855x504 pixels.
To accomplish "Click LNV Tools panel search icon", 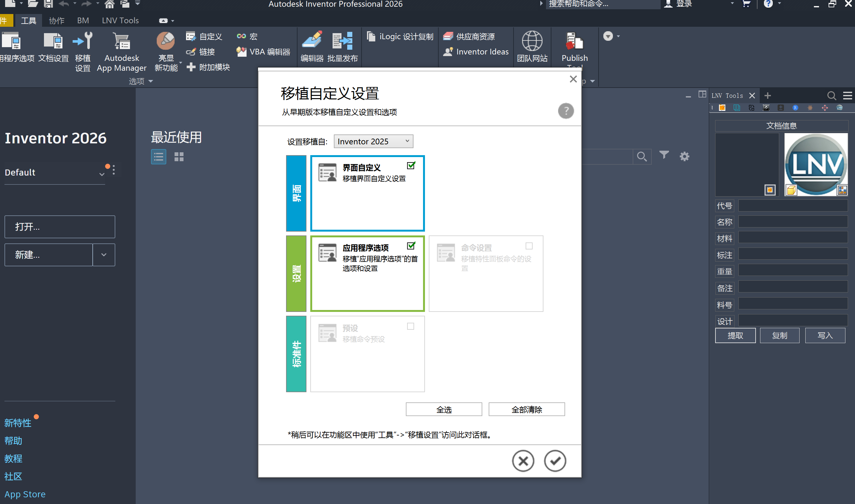I will [831, 96].
